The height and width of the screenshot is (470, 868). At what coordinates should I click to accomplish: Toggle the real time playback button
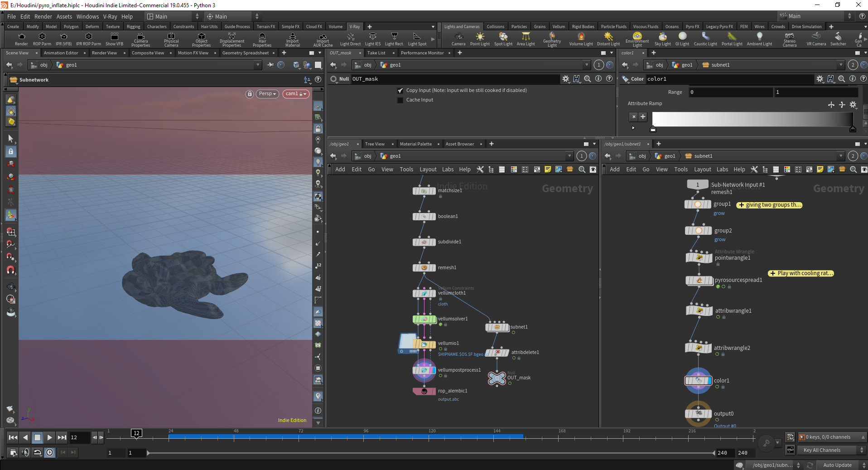click(x=49, y=452)
